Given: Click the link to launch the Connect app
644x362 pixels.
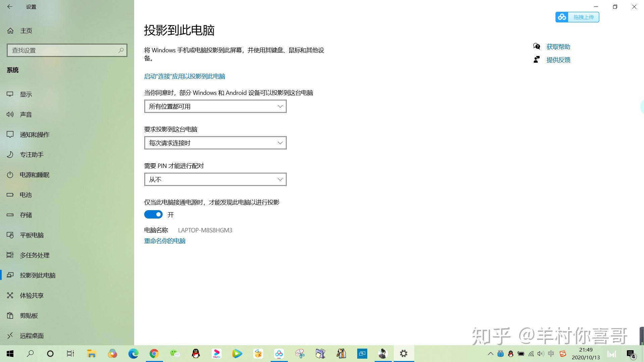Looking at the screenshot, I should pyautogui.click(x=184, y=76).
